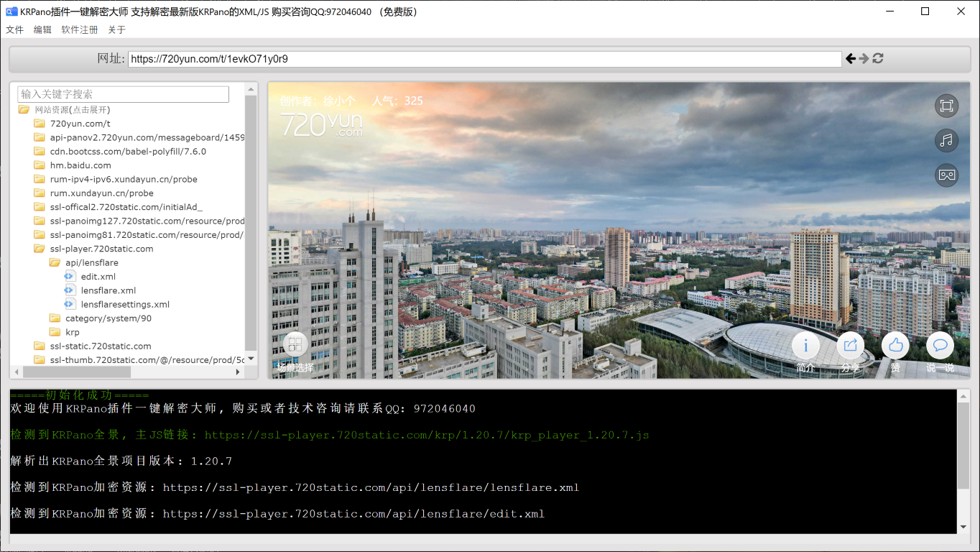Click the navigate forward arrow icon
This screenshot has width=980, height=552.
864,58
